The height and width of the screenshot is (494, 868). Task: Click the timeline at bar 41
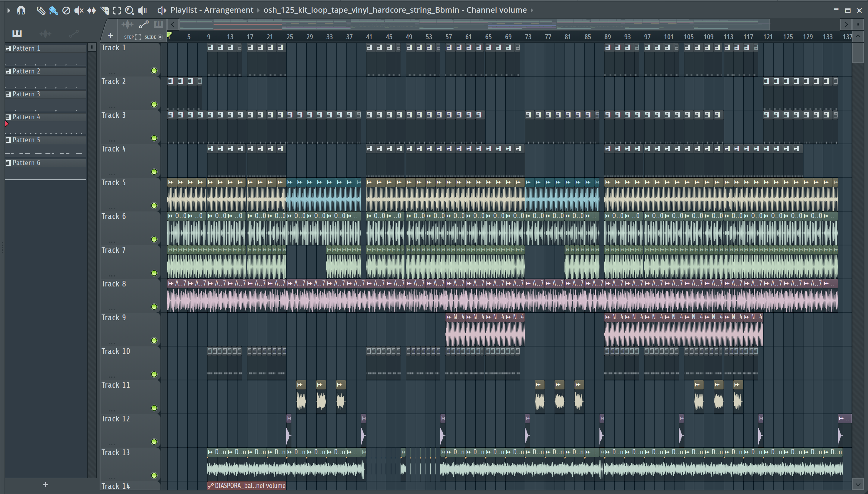click(369, 37)
